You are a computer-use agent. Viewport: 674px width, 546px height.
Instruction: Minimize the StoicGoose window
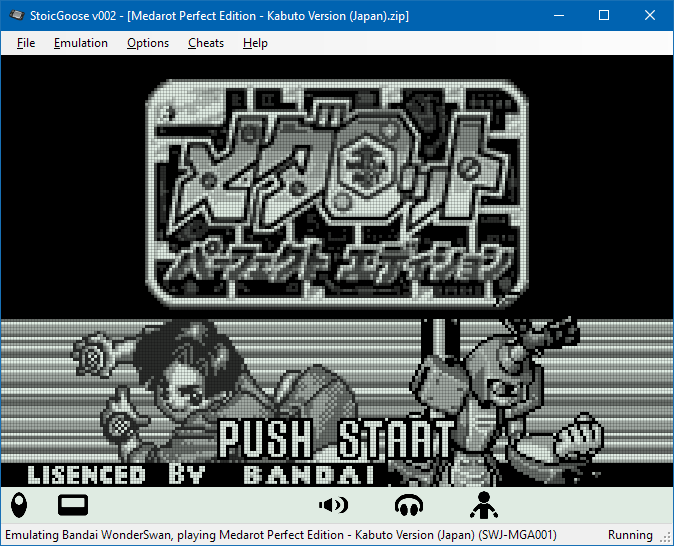[x=559, y=15]
